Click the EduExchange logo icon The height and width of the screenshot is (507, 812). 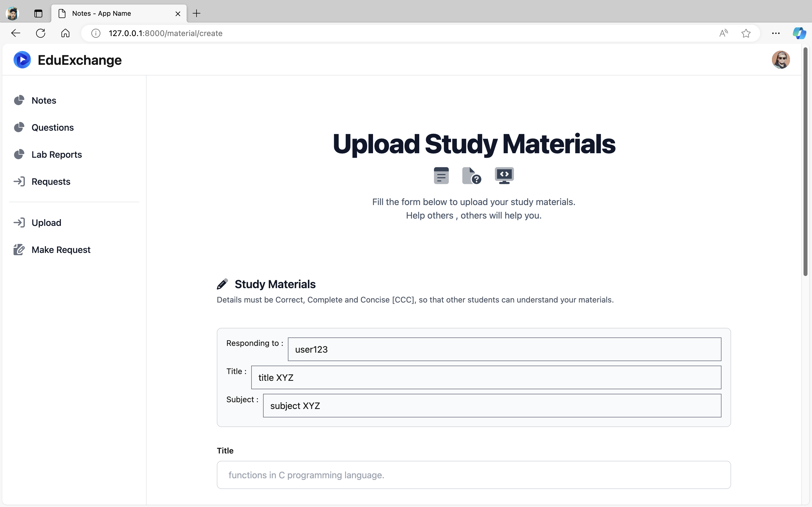[22, 60]
